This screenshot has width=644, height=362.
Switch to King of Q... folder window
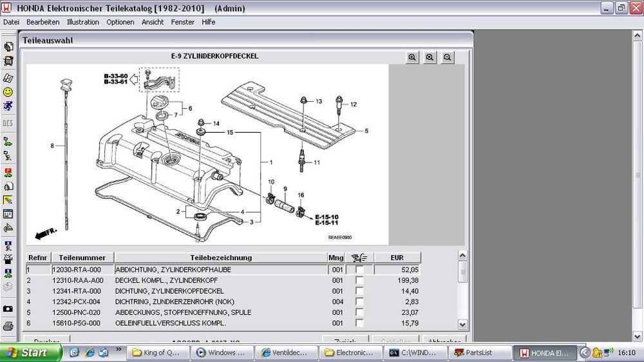point(158,352)
